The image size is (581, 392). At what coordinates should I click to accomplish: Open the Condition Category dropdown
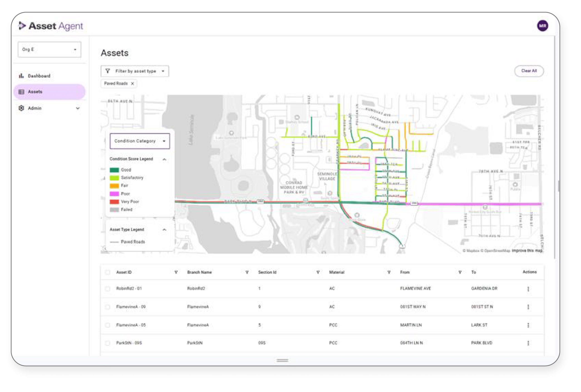[140, 141]
